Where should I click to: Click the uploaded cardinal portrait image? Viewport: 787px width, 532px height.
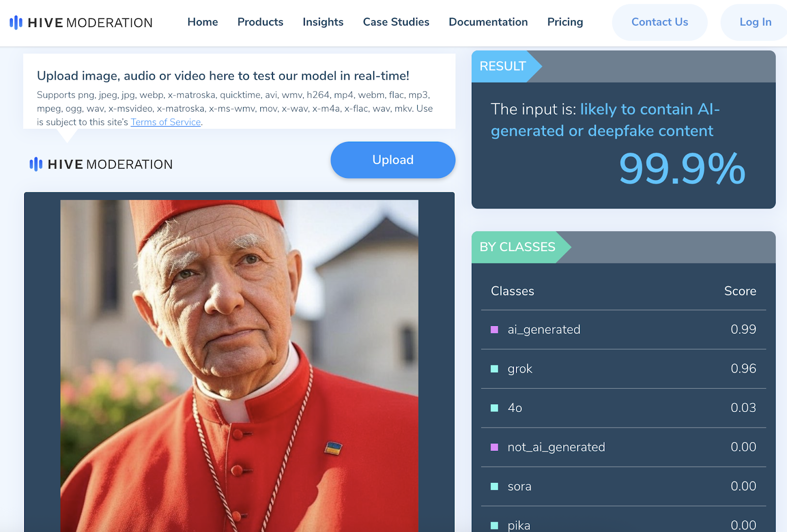[240, 366]
